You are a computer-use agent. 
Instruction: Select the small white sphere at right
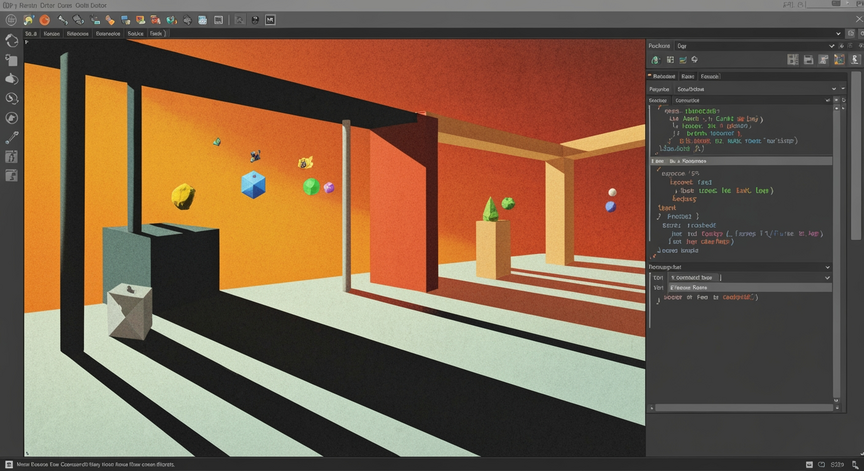tap(612, 192)
